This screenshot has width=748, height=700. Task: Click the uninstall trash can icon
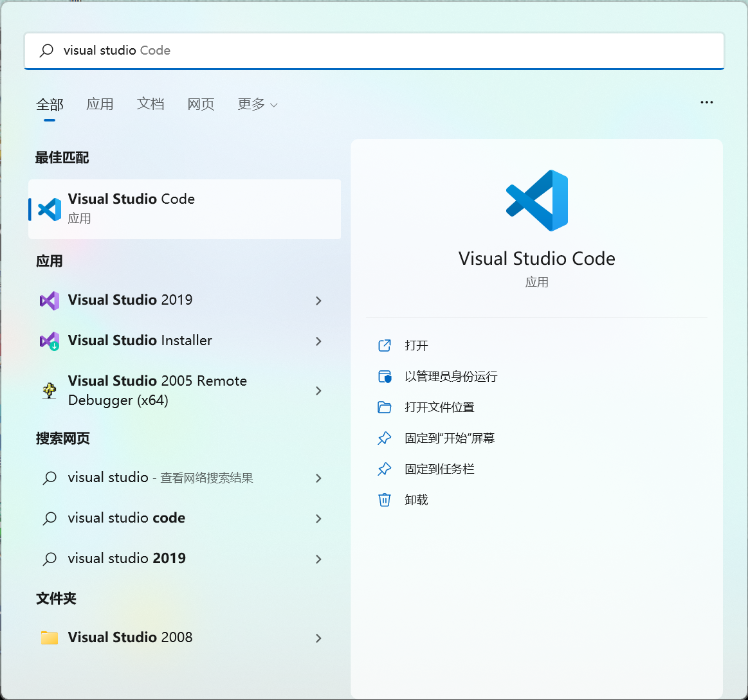pyautogui.click(x=385, y=499)
